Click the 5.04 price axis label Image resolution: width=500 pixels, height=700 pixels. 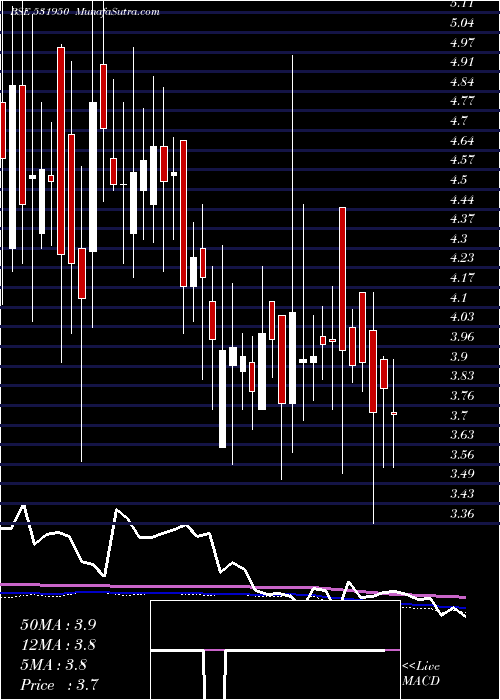click(462, 23)
